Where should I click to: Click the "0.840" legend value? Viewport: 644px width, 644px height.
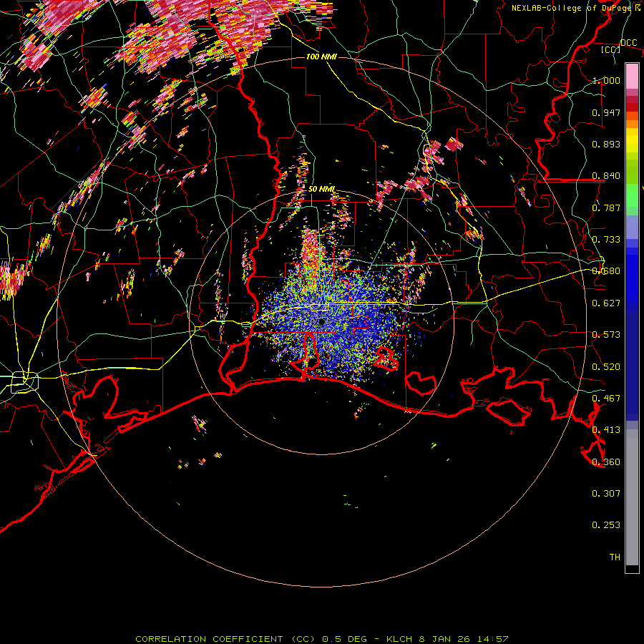[x=606, y=176]
